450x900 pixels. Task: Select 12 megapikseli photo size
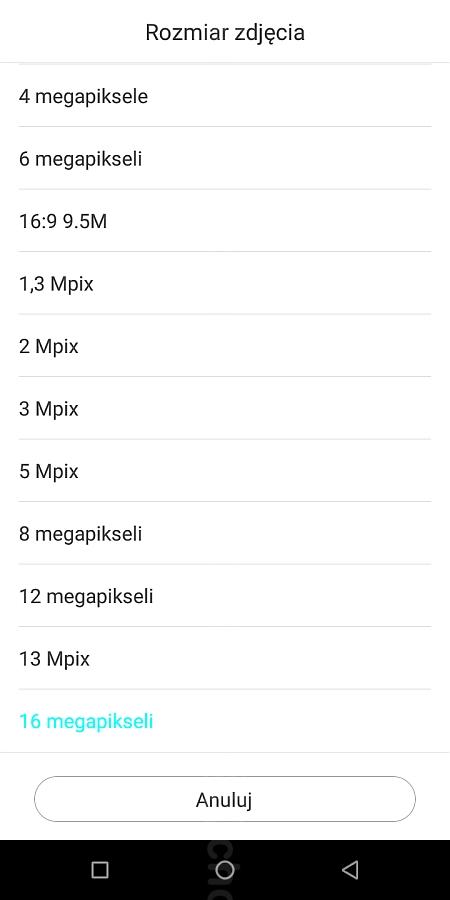225,596
